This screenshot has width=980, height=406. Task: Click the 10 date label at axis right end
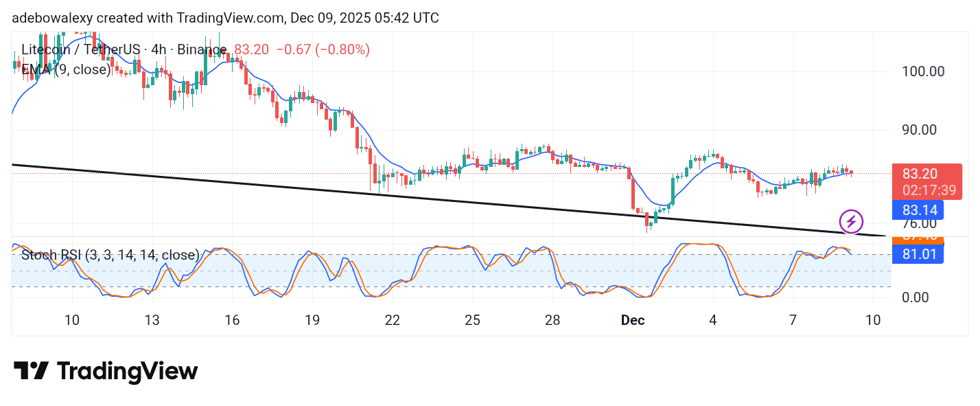pyautogui.click(x=873, y=320)
